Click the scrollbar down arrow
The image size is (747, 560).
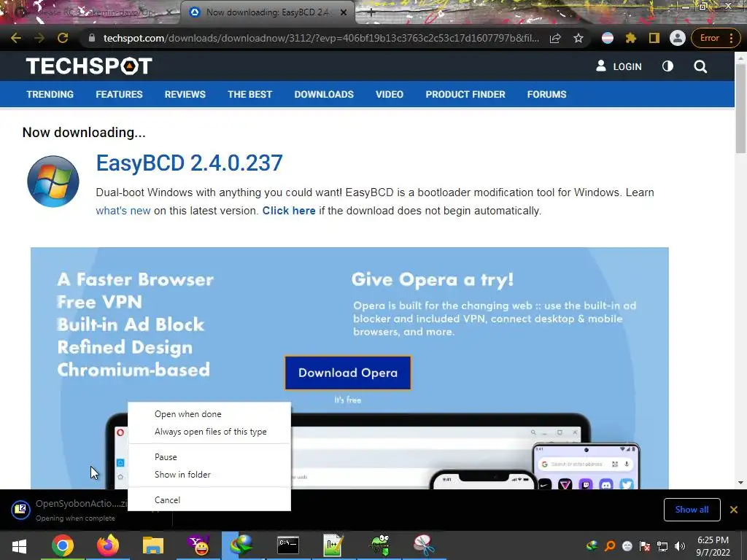(740, 483)
